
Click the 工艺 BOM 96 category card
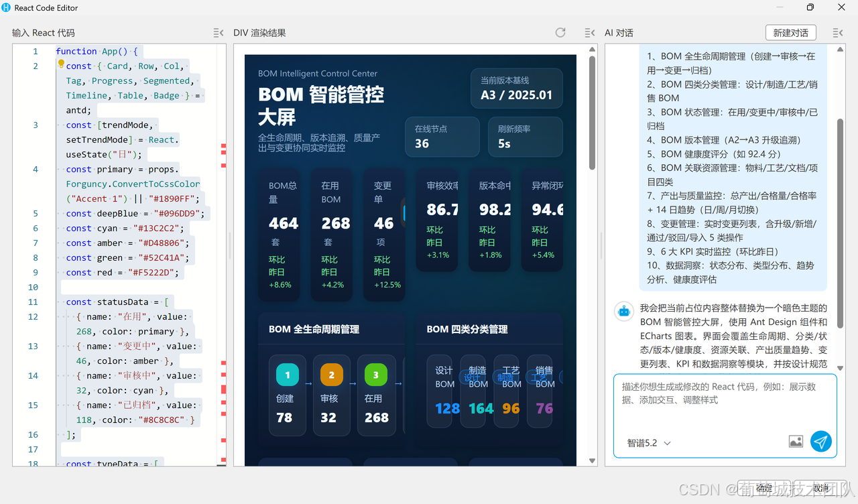[506, 391]
